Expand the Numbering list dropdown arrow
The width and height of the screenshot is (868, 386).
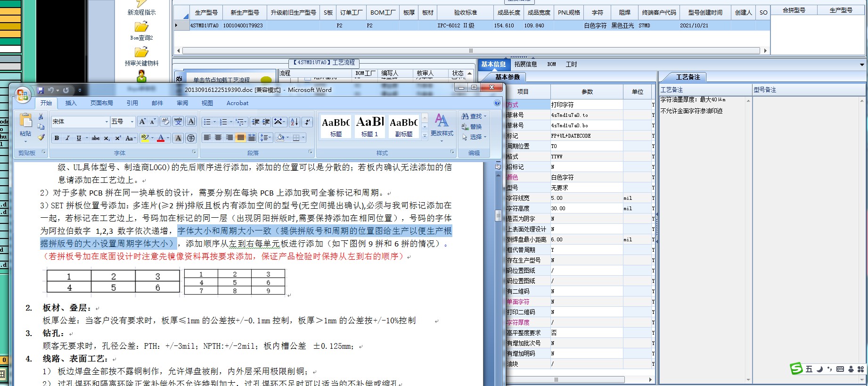(x=231, y=122)
